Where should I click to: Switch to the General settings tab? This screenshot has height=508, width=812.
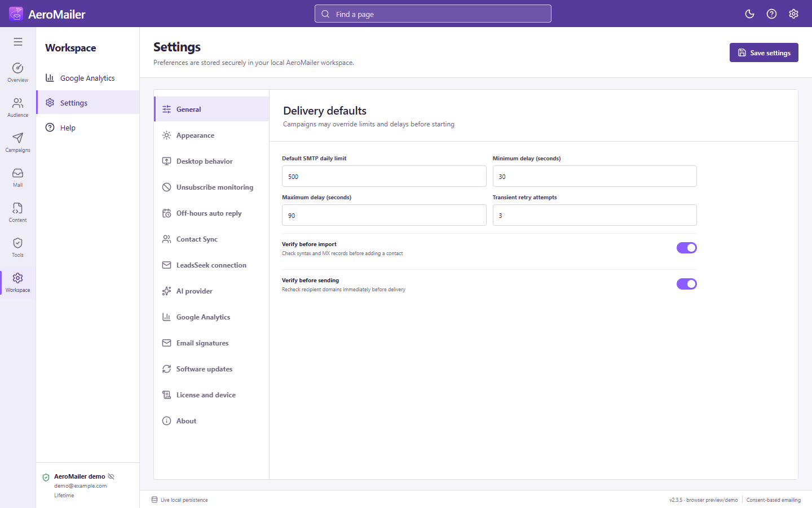211,109
